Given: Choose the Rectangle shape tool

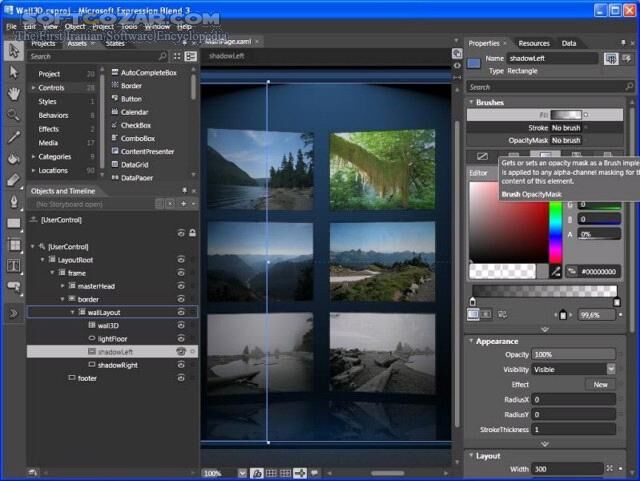Looking at the screenshot, I should pos(13,223).
